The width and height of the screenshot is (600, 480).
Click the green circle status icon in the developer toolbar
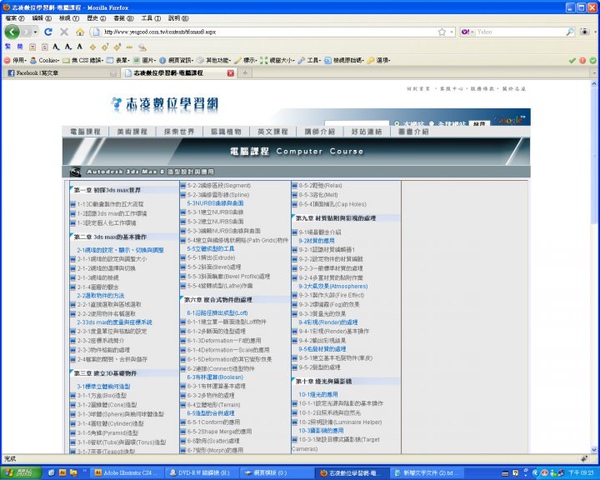pos(593,60)
